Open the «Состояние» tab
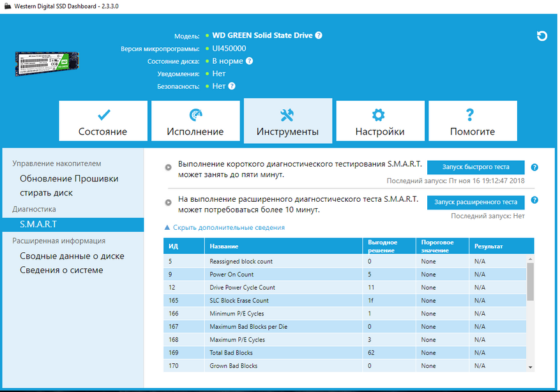The width and height of the screenshot is (560, 392). click(x=103, y=121)
